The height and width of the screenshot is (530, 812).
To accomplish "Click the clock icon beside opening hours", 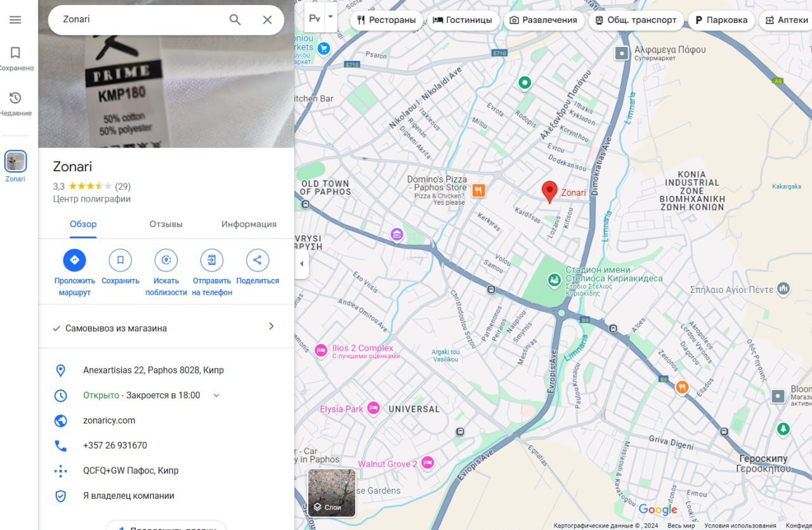I will 61,396.
